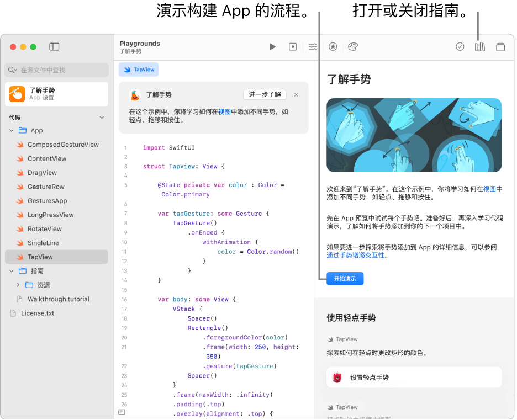Click the checkmark circle toolbar icon
The image size is (517, 420).
[x=460, y=47]
